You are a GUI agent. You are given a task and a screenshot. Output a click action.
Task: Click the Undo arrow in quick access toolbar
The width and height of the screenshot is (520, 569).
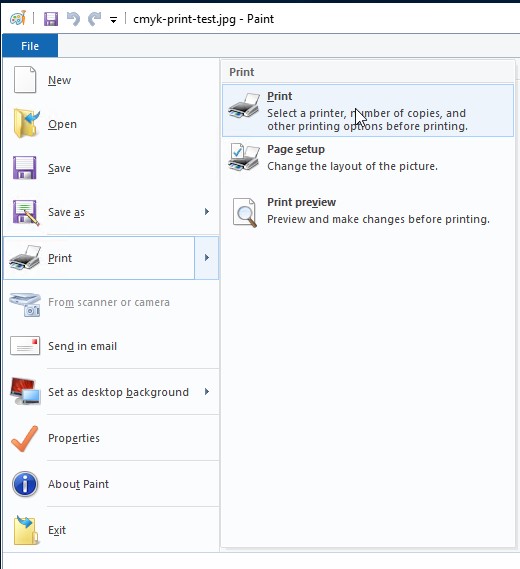(x=73, y=19)
